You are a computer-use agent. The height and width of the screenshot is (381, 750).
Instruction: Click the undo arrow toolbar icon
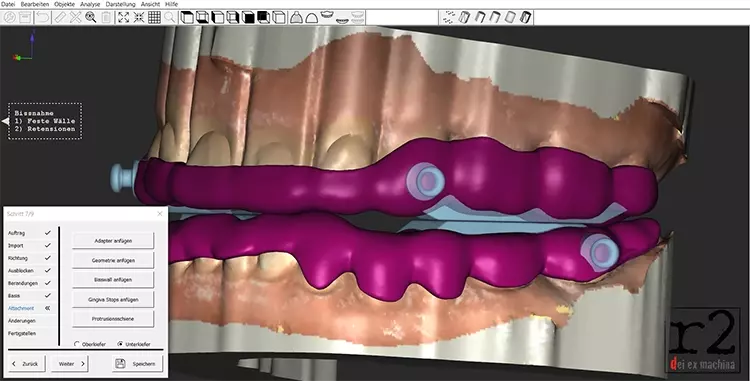(x=43, y=18)
